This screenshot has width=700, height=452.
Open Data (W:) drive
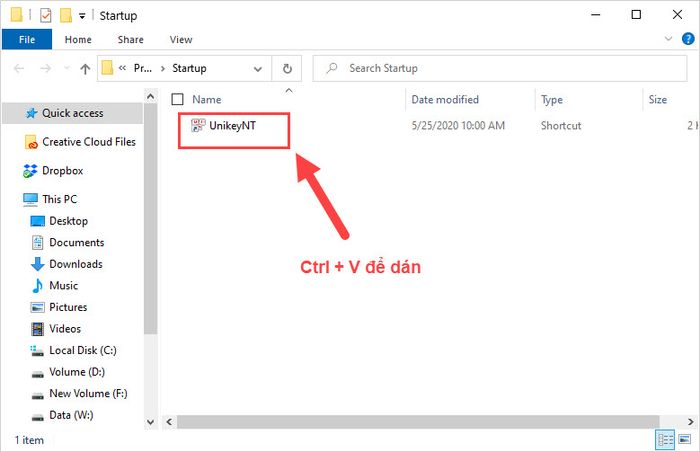(71, 414)
